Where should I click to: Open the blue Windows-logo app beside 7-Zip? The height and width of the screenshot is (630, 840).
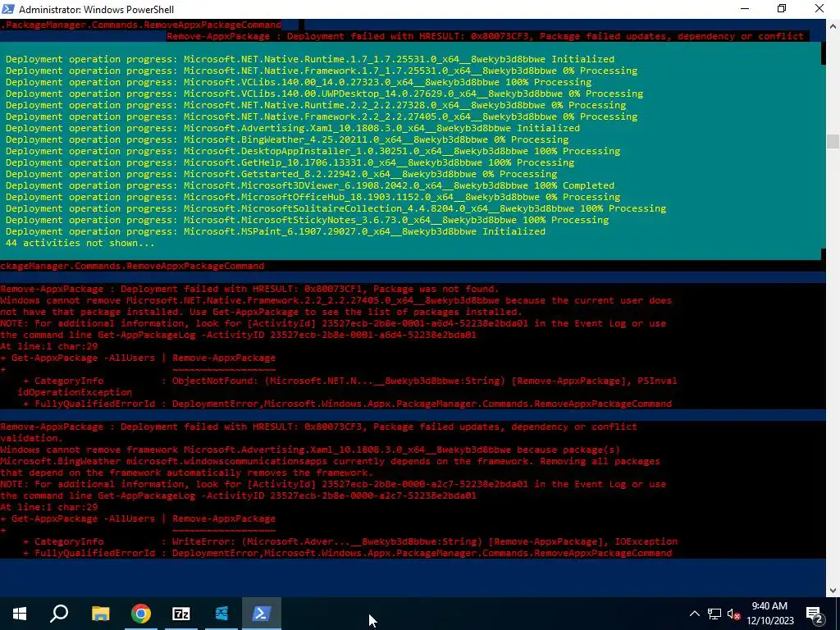(221, 614)
